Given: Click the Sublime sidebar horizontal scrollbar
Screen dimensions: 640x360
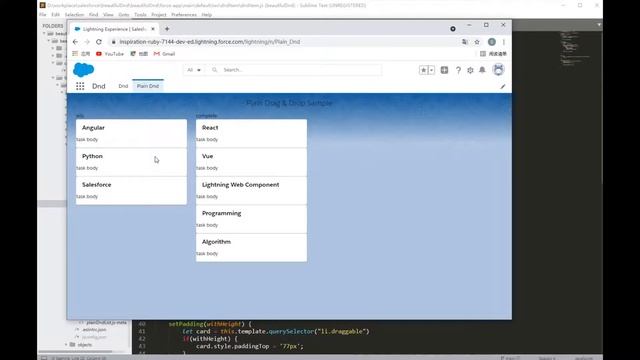Looking at the screenshot, I should click(75, 351).
